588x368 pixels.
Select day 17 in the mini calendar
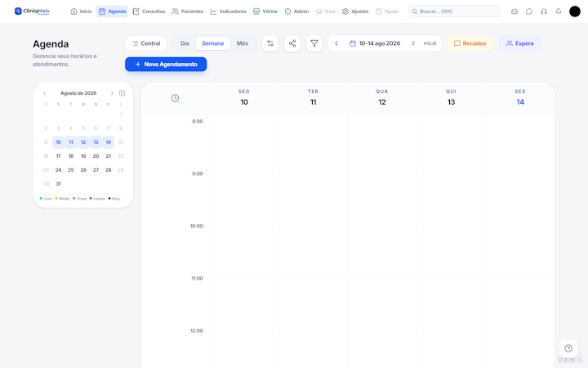tap(58, 156)
